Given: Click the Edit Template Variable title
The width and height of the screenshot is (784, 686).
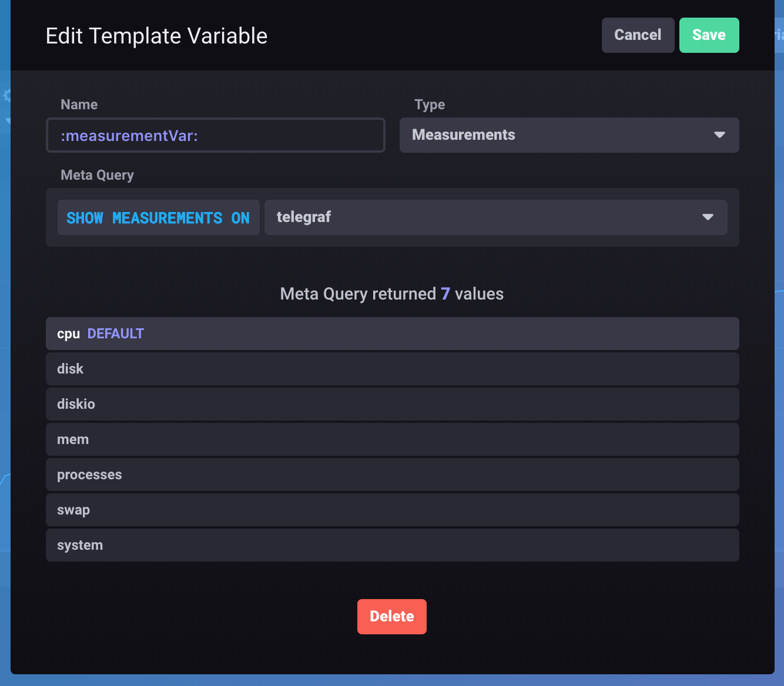Looking at the screenshot, I should click(156, 35).
